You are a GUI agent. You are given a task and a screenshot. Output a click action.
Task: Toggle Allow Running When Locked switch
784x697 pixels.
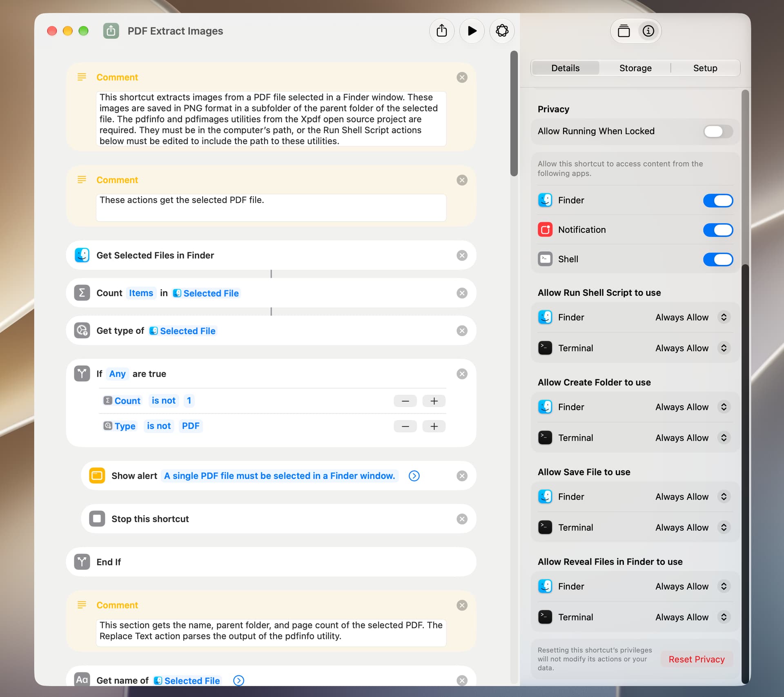coord(718,132)
